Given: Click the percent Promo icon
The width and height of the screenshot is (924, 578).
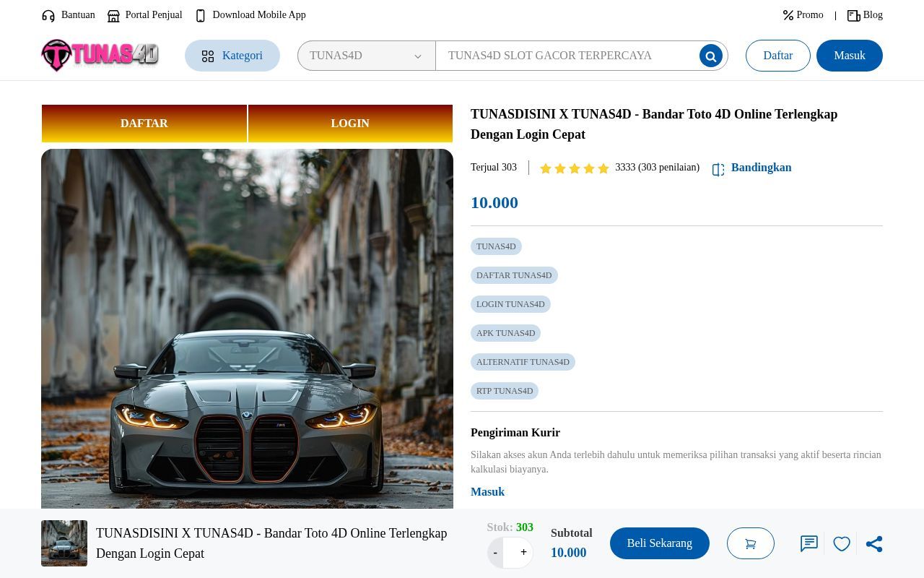Looking at the screenshot, I should (788, 15).
